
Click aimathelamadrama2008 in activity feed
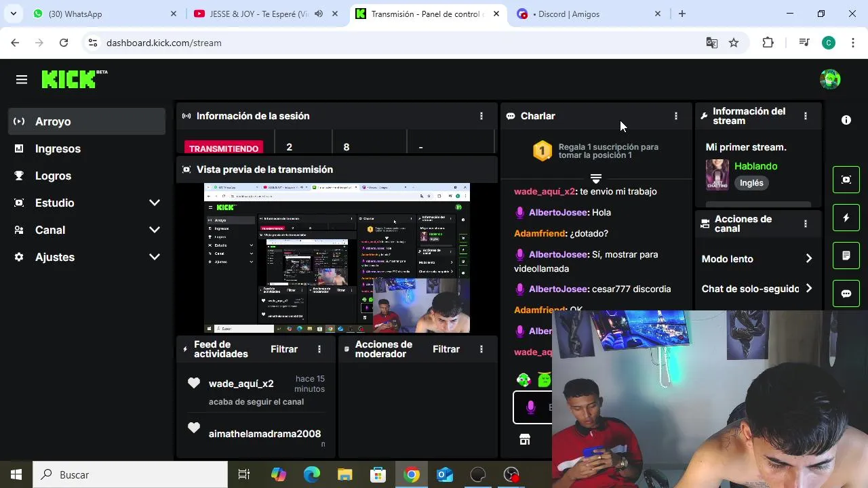[264, 434]
